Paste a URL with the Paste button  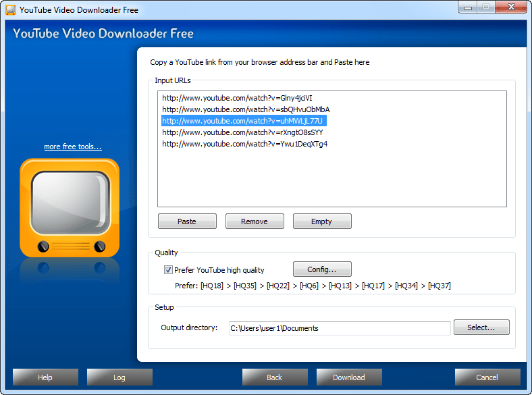pos(187,221)
